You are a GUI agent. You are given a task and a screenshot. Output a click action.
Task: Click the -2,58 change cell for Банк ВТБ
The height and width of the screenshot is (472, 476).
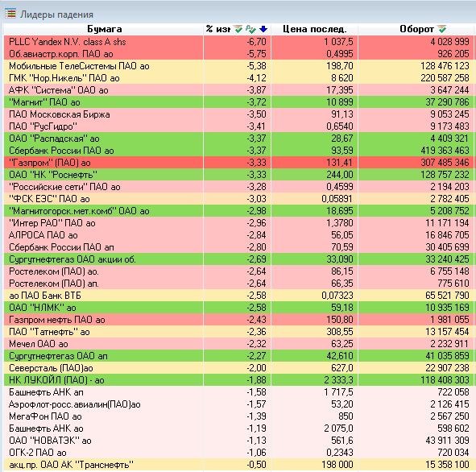pyautogui.click(x=237, y=296)
